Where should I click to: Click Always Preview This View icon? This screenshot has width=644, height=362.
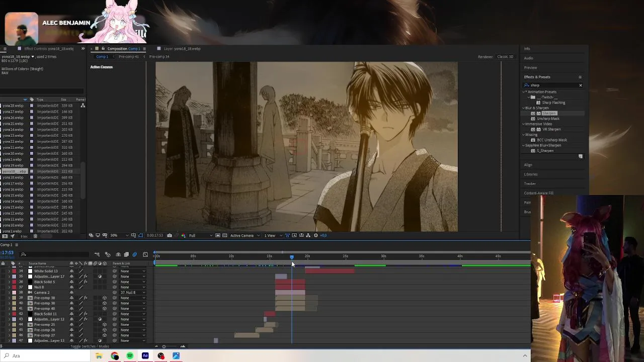[x=91, y=235]
